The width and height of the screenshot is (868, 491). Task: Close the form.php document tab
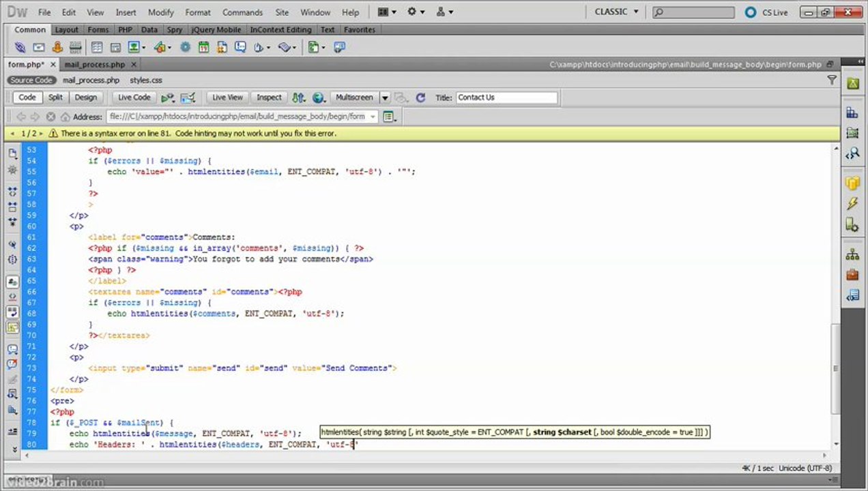(51, 64)
